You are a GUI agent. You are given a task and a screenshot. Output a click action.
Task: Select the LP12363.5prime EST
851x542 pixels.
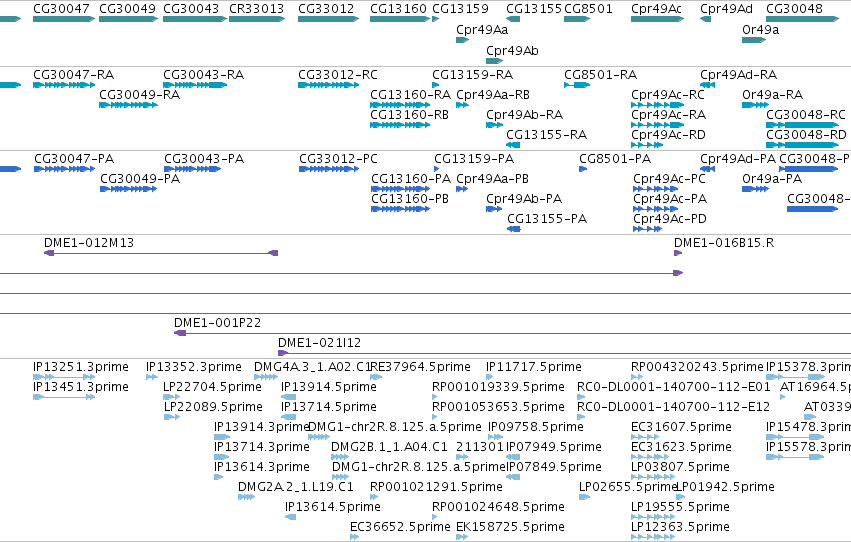coord(653,537)
